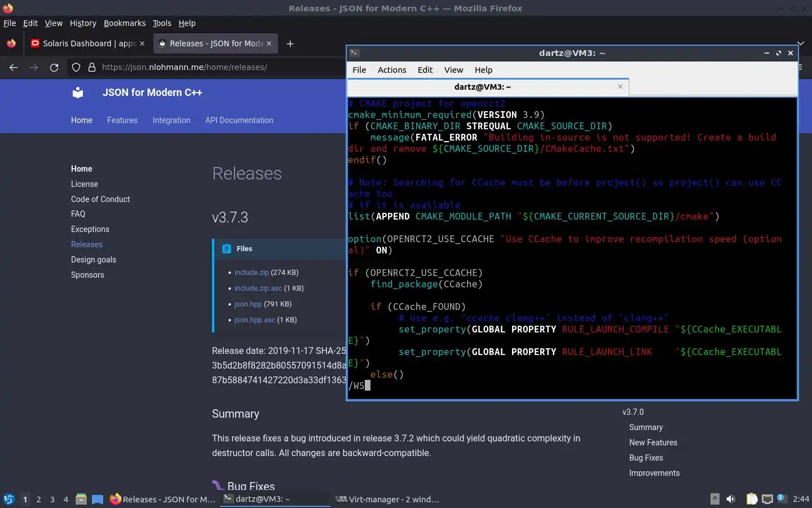
Task: Switch to virtual desktop 2
Action: (38, 500)
